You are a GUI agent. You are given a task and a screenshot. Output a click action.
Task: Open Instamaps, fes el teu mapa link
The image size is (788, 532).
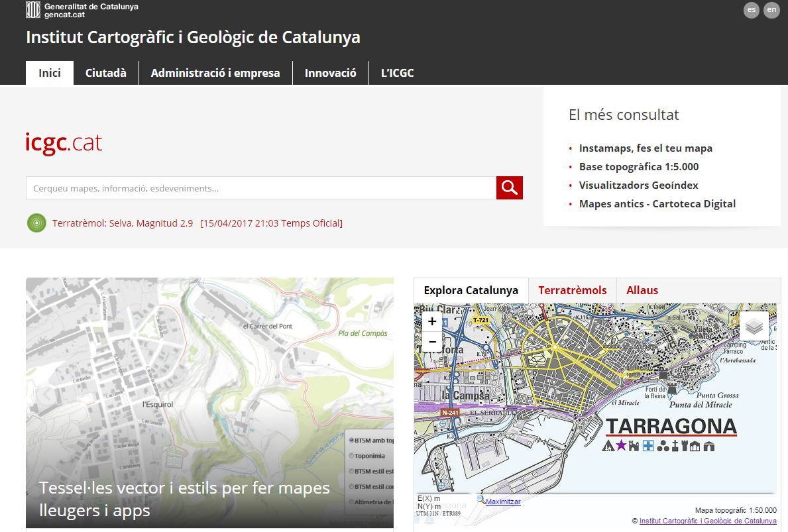point(646,148)
